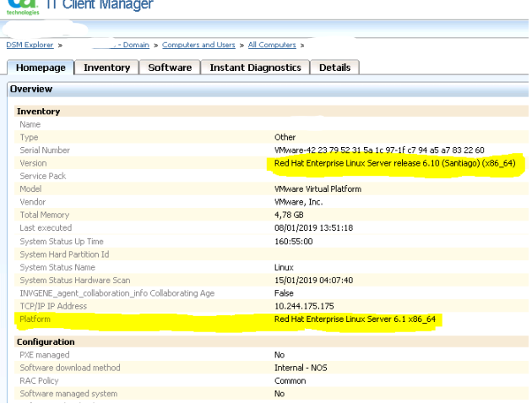Click the TCP/IP address value 10.244.175.175

[304, 306]
